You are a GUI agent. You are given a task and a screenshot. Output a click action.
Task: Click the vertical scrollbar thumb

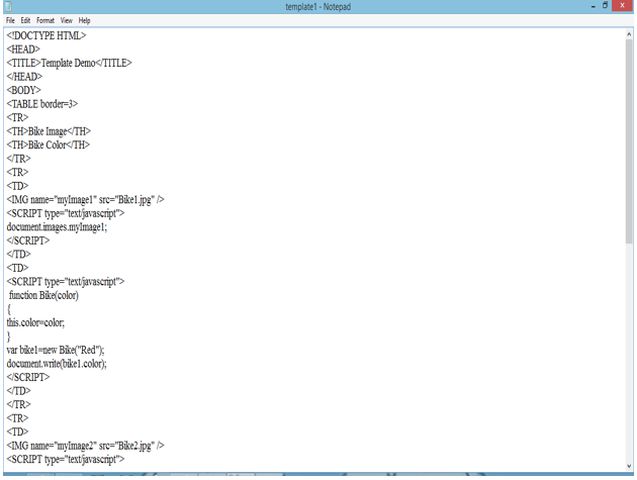[x=629, y=141]
